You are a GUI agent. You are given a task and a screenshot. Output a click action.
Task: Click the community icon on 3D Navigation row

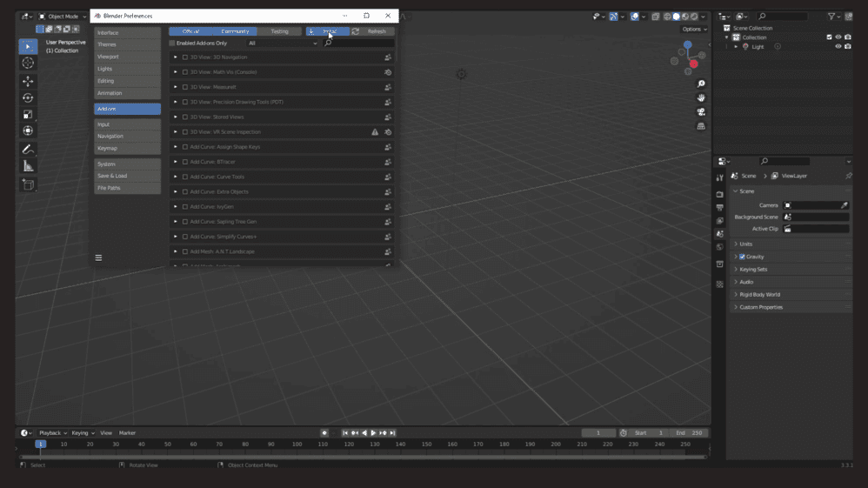(x=388, y=57)
